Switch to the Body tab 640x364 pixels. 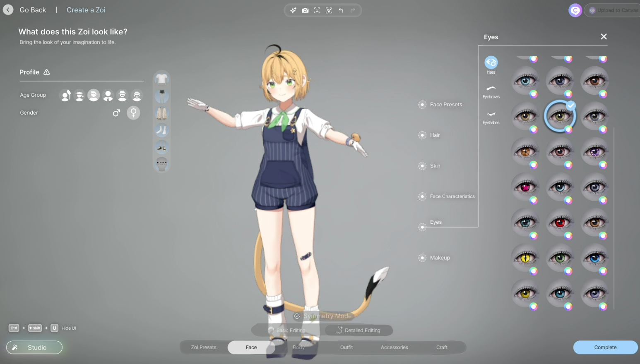tap(298, 347)
